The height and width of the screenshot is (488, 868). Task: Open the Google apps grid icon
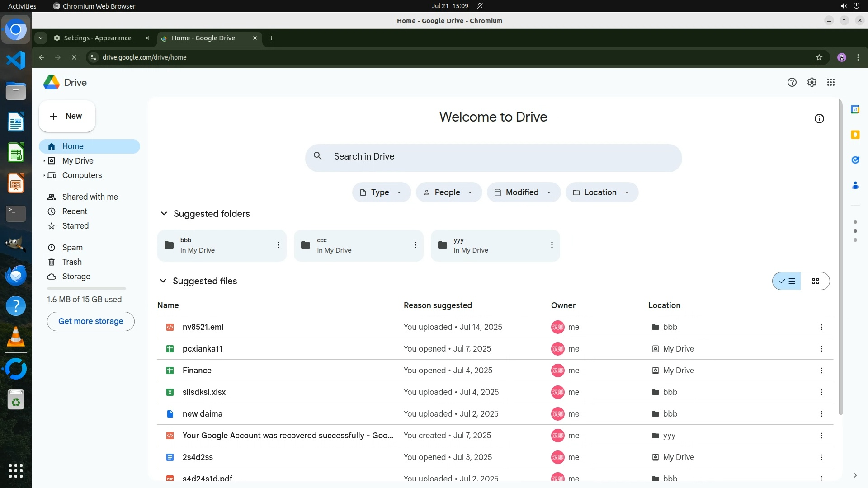[830, 82]
